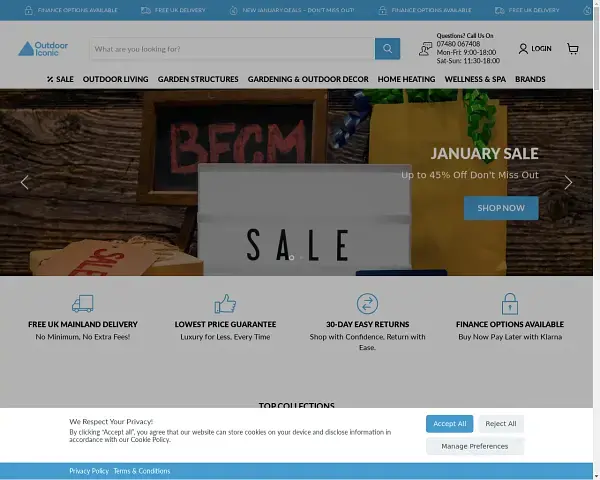This screenshot has width=600, height=480.
Task: Open the Outdoor Living menu
Action: pyautogui.click(x=115, y=79)
